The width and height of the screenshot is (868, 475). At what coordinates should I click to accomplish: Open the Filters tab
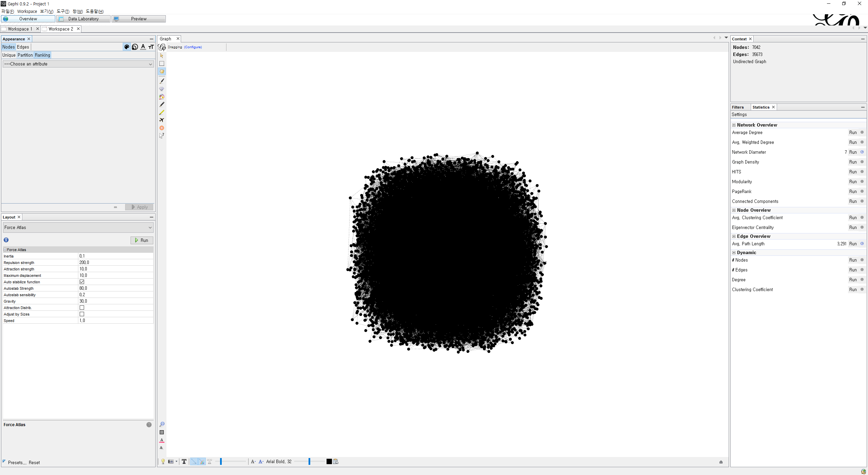(738, 107)
